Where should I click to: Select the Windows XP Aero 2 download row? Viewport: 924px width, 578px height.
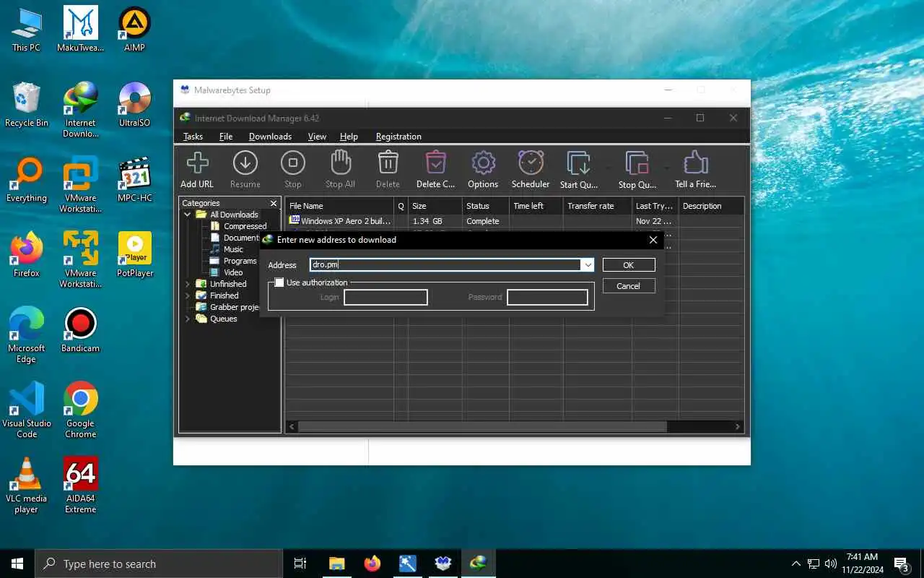point(514,221)
